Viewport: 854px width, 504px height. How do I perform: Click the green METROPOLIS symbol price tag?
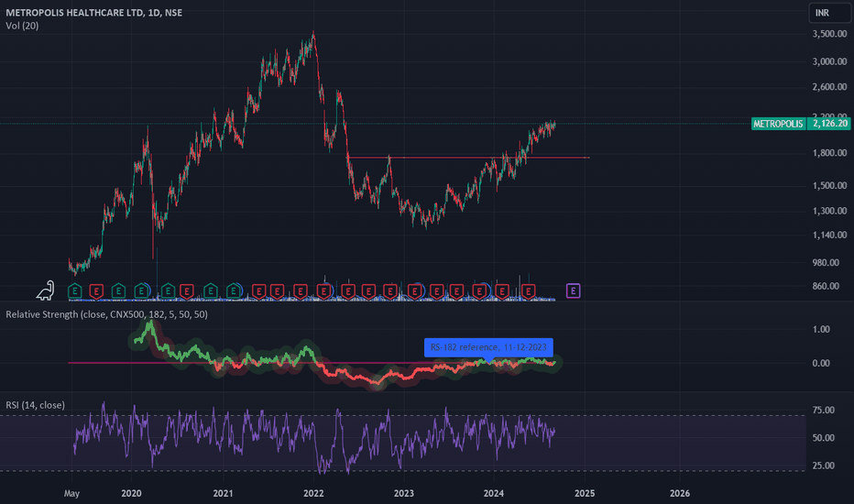pyautogui.click(x=778, y=124)
